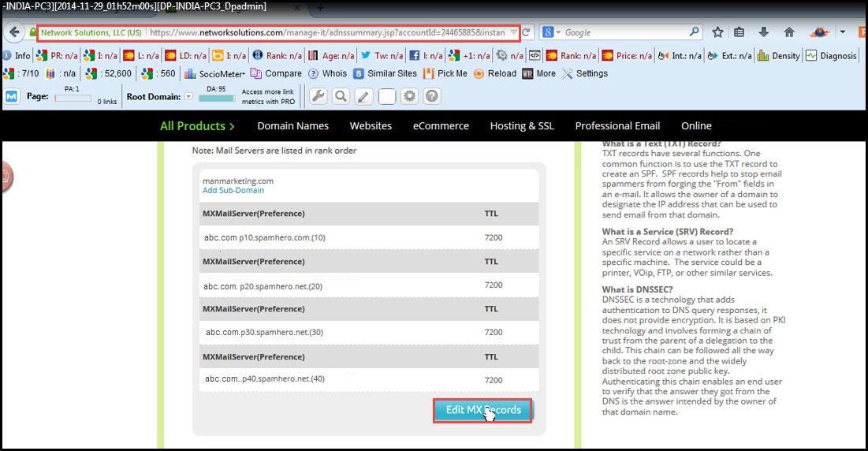Click the MozBar M logo icon
Screen dimensions: 868x451
coord(12,96)
